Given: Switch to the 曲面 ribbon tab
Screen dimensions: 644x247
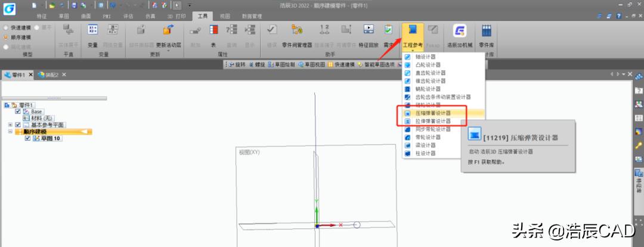Looking at the screenshot, I should pos(85,17).
